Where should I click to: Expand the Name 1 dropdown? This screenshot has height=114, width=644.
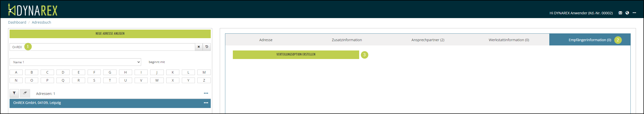click(x=75, y=62)
